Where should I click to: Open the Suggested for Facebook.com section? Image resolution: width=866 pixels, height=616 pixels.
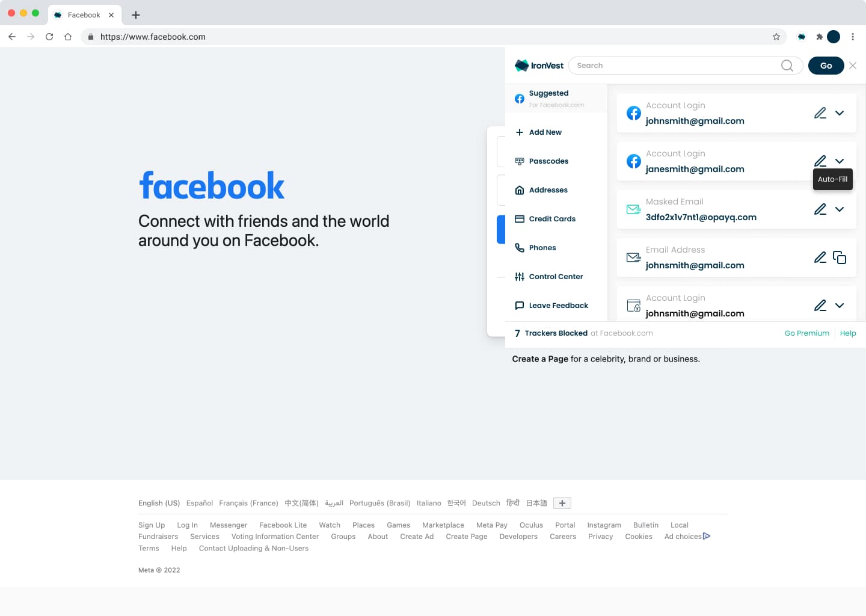pyautogui.click(x=556, y=99)
